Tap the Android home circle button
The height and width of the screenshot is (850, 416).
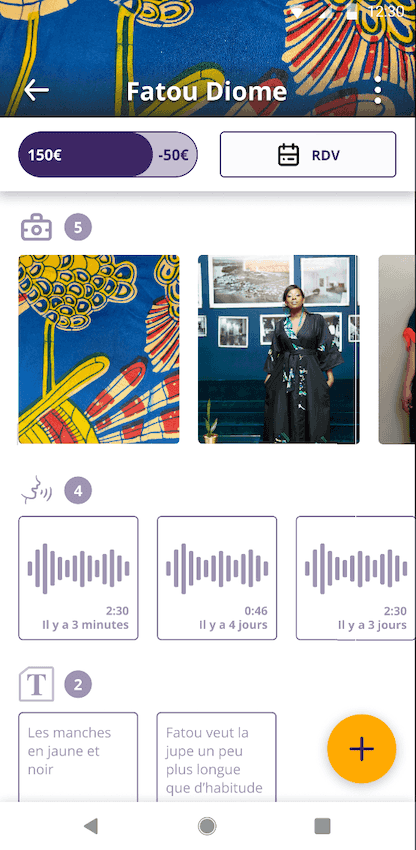coord(207,826)
